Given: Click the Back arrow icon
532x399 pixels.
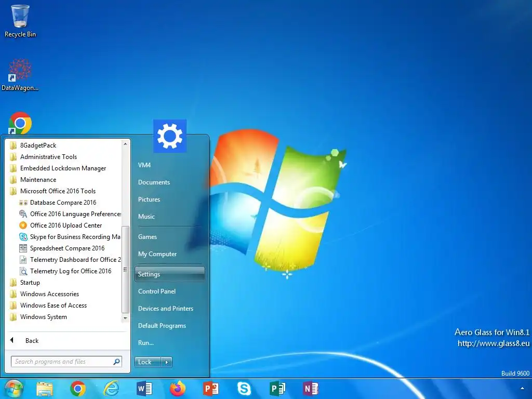Looking at the screenshot, I should (x=12, y=340).
